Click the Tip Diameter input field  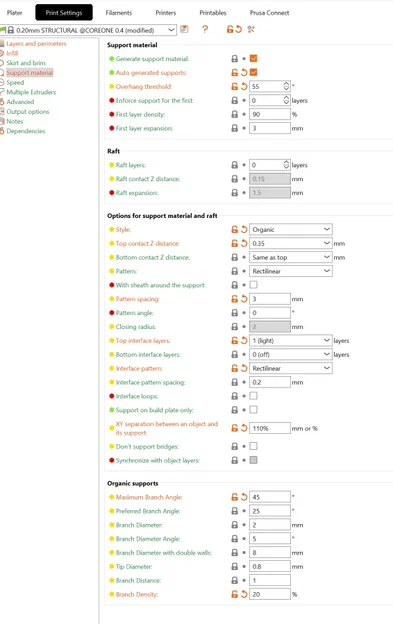[x=270, y=566]
